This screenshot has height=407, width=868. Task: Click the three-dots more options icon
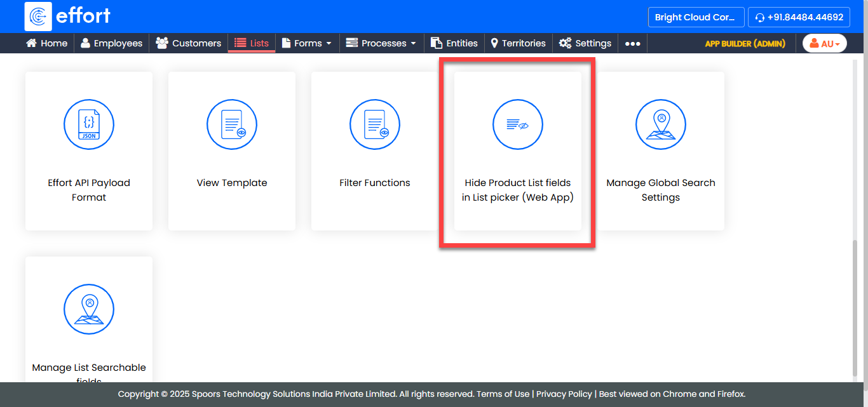coord(632,44)
